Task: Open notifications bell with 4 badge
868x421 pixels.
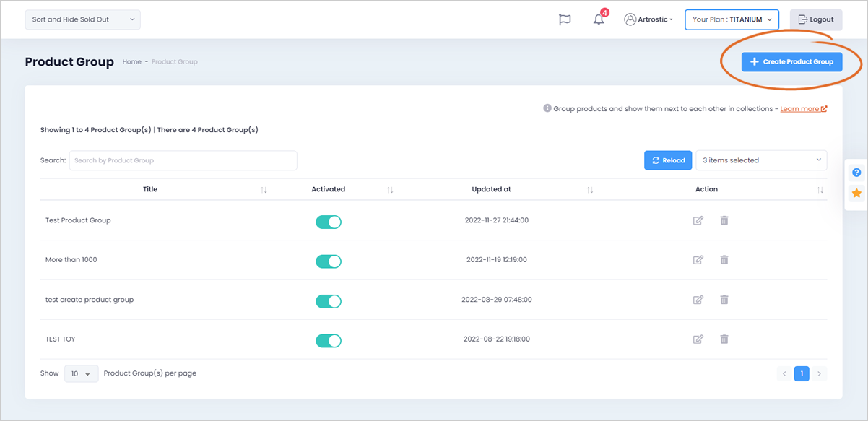Action: pyautogui.click(x=599, y=19)
